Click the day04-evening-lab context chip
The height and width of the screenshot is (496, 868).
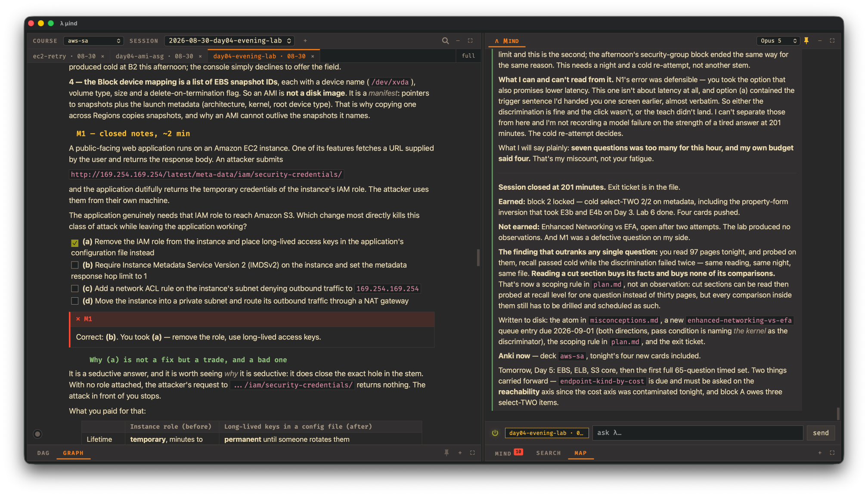pos(546,433)
